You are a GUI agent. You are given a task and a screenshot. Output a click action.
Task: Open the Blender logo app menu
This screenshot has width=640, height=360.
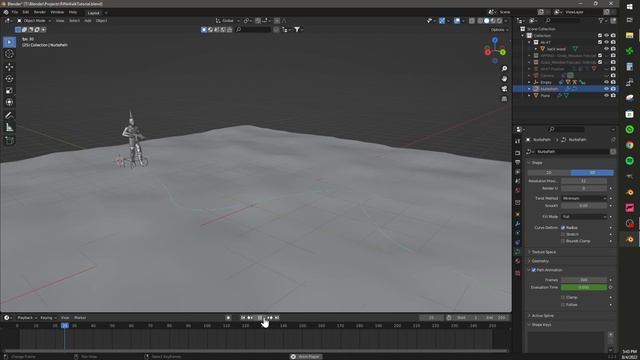click(x=6, y=12)
